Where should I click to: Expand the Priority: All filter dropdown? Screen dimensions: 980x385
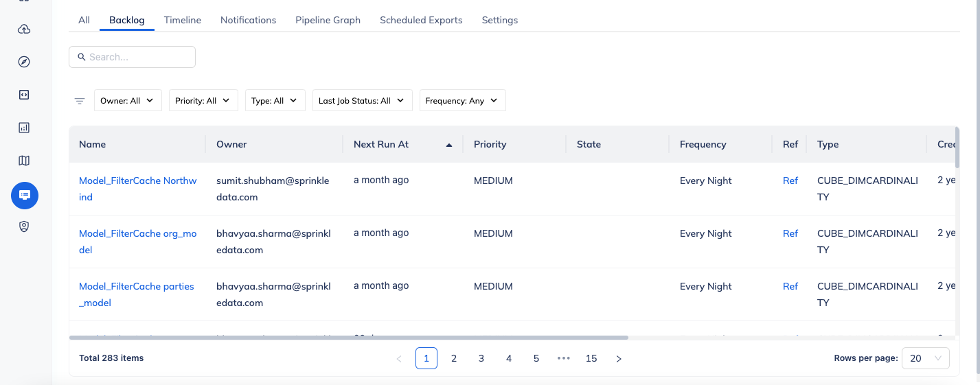pyautogui.click(x=203, y=100)
